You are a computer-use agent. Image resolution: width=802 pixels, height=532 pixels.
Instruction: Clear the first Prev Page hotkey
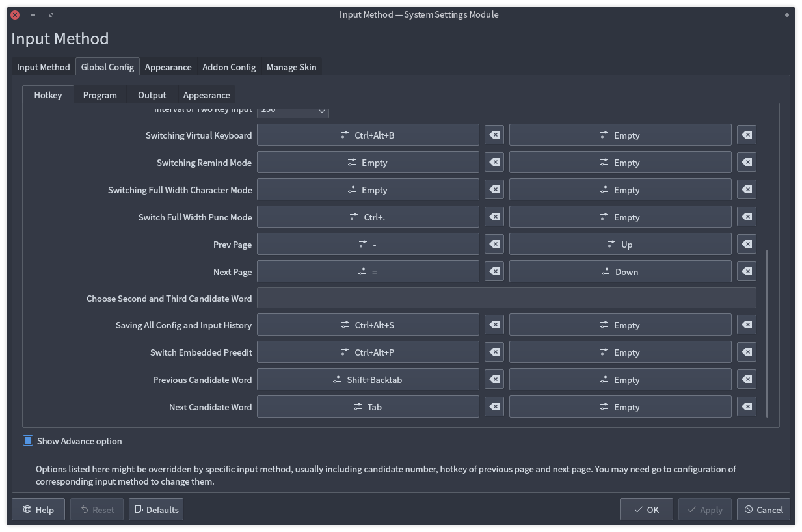pyautogui.click(x=494, y=245)
